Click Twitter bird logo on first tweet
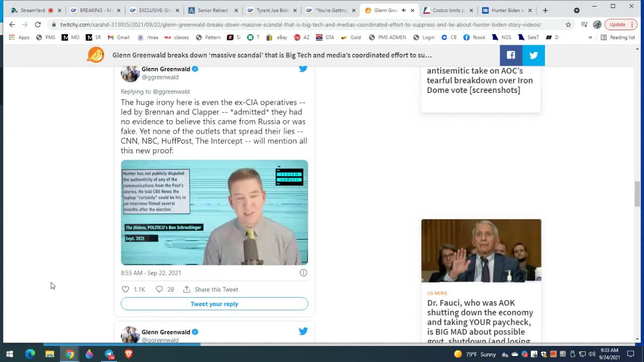This screenshot has width=644, height=362. 303,69
